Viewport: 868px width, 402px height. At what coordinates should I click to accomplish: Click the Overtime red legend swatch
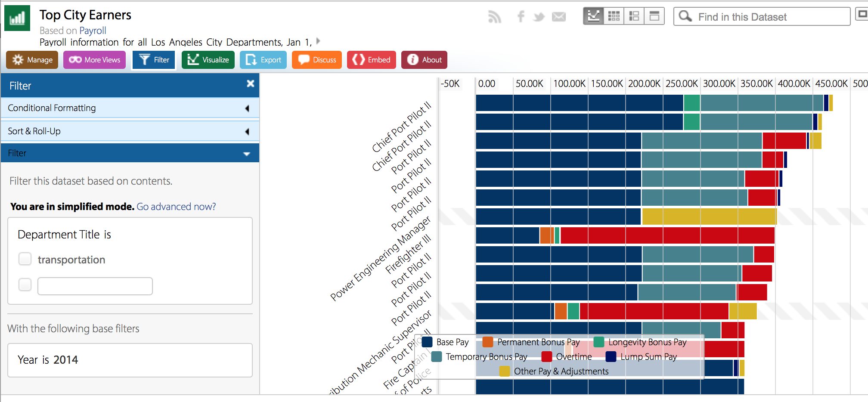[x=547, y=357]
